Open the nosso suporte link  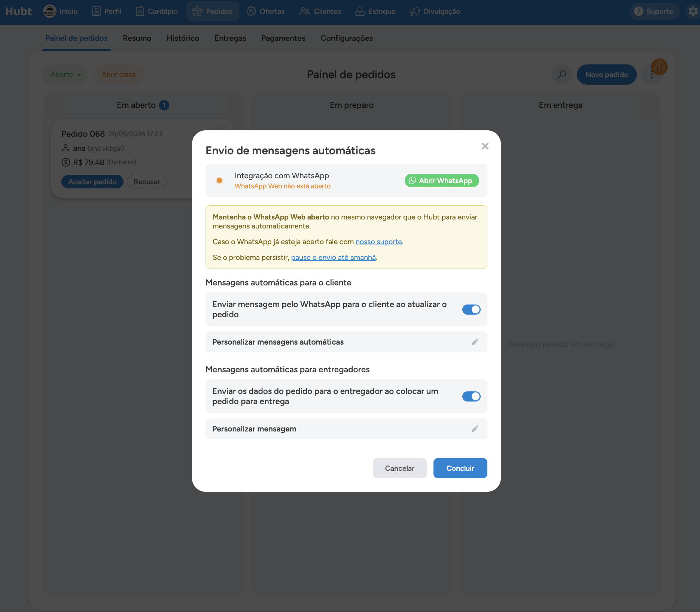[378, 242]
